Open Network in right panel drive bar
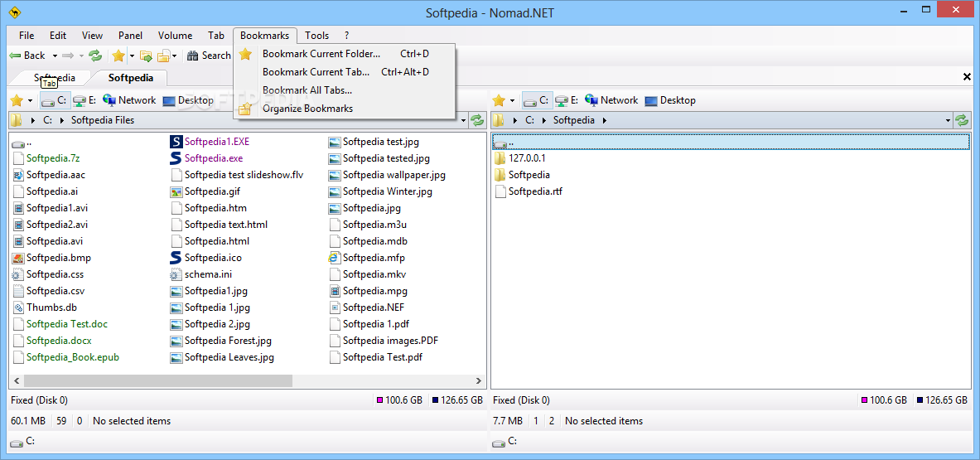Screen dimensions: 980x460 point(611,100)
